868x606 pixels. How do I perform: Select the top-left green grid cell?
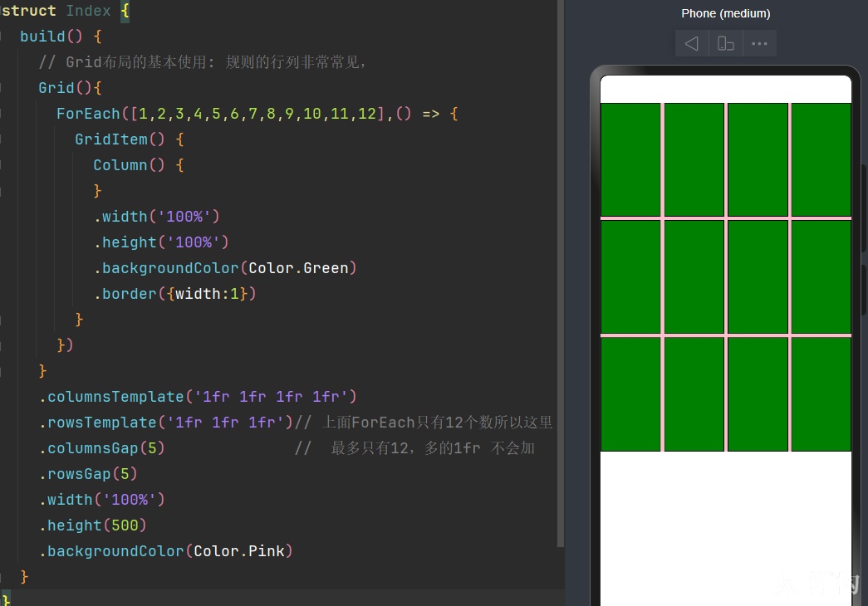(630, 159)
